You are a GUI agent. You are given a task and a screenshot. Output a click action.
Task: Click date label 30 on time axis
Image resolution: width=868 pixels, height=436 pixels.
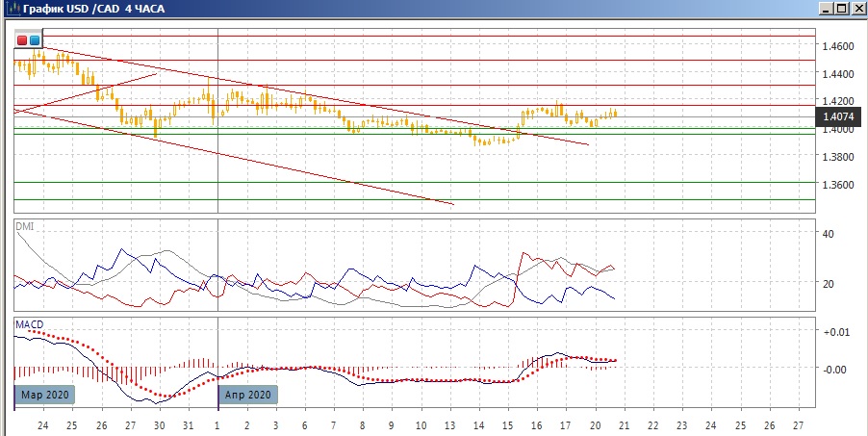[x=160, y=425]
